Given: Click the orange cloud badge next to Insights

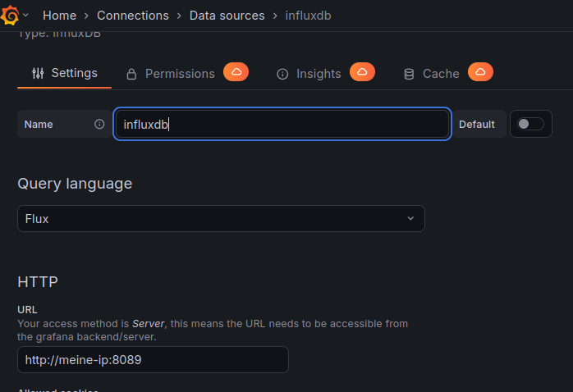Looking at the screenshot, I should 362,73.
